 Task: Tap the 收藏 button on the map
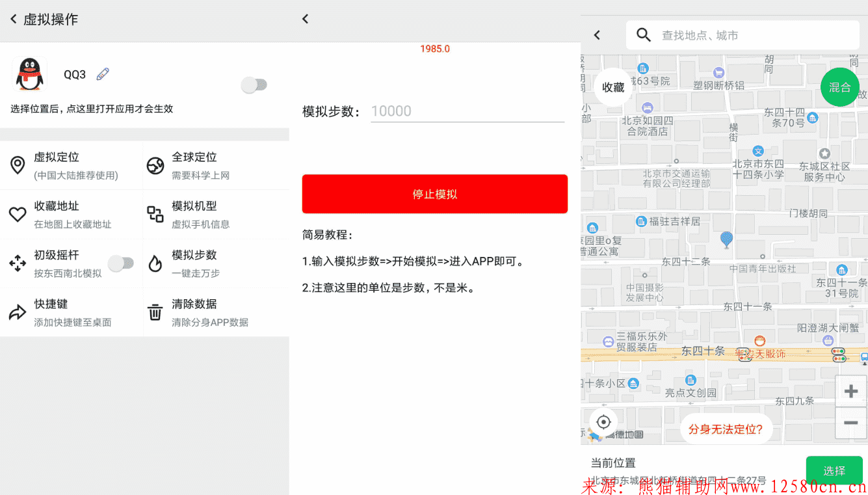[x=612, y=87]
